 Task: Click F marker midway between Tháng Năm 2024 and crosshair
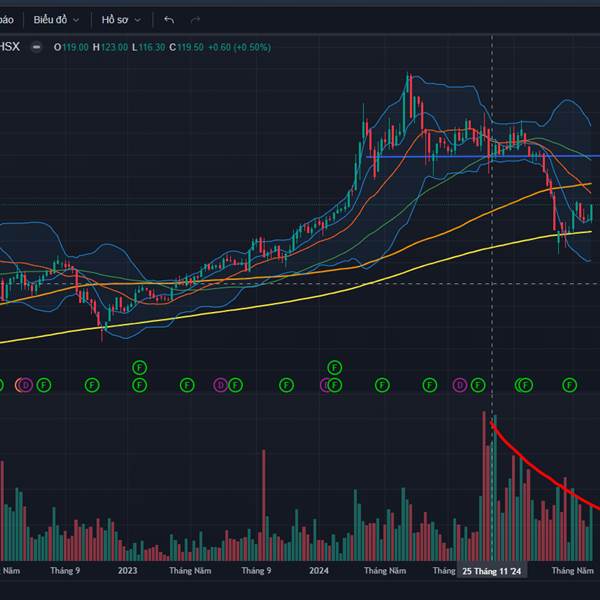pyautogui.click(x=429, y=385)
